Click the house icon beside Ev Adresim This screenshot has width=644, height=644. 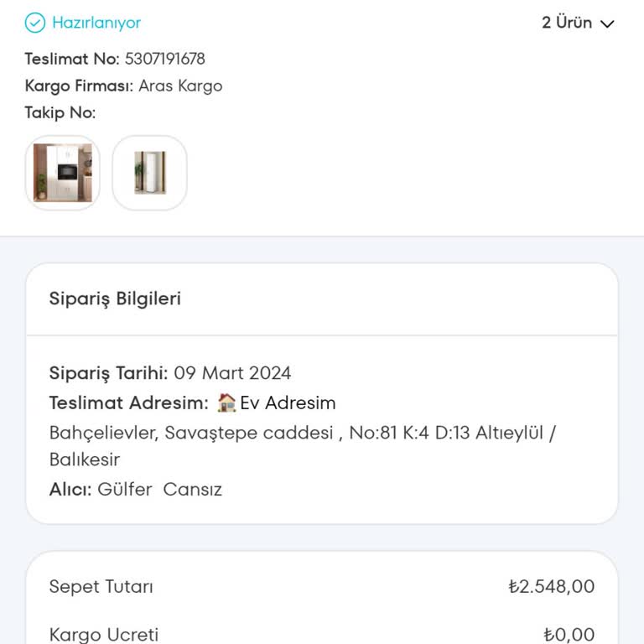[226, 402]
